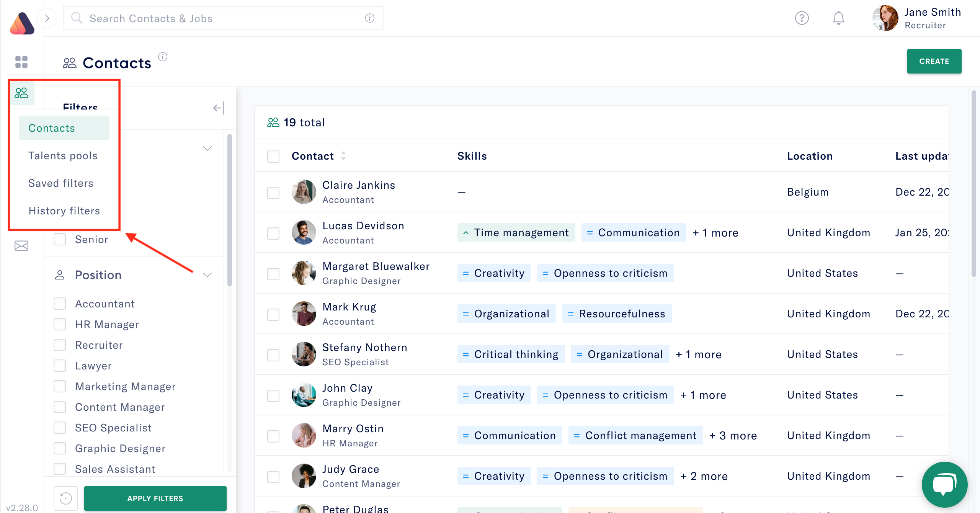Check the Senior seniority checkbox
The image size is (980, 513).
coord(60,239)
